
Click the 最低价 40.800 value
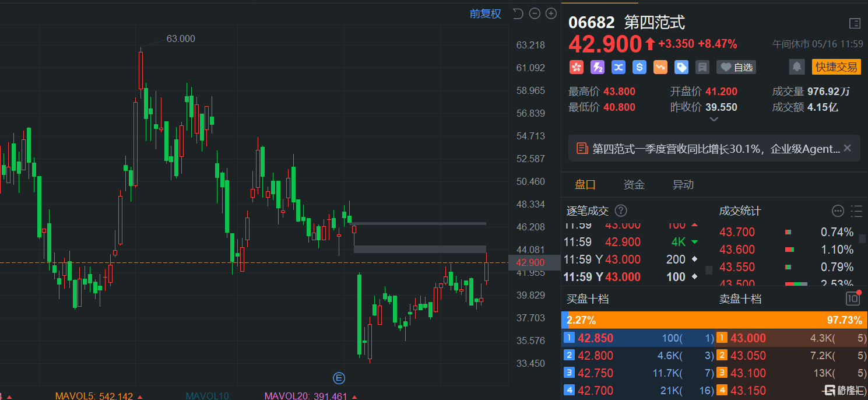tap(620, 107)
